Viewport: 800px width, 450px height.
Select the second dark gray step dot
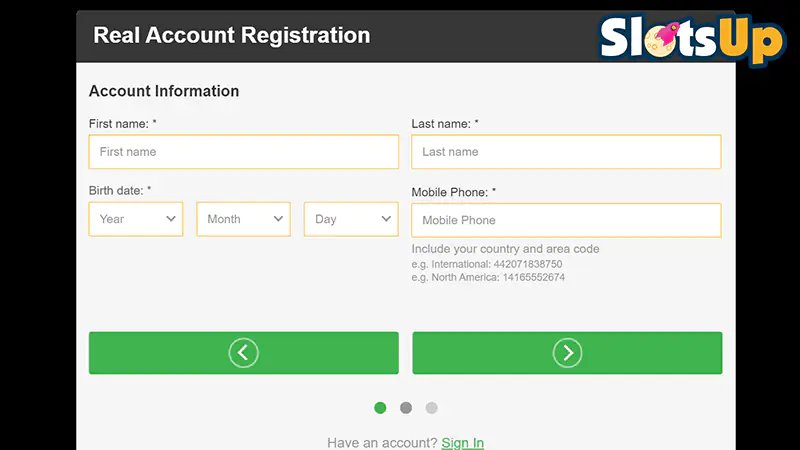(x=406, y=408)
